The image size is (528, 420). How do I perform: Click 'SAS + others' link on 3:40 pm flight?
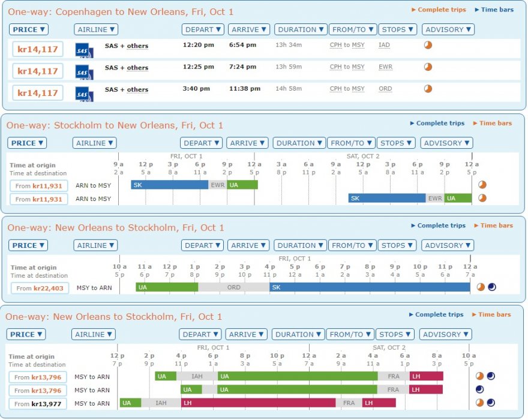126,89
